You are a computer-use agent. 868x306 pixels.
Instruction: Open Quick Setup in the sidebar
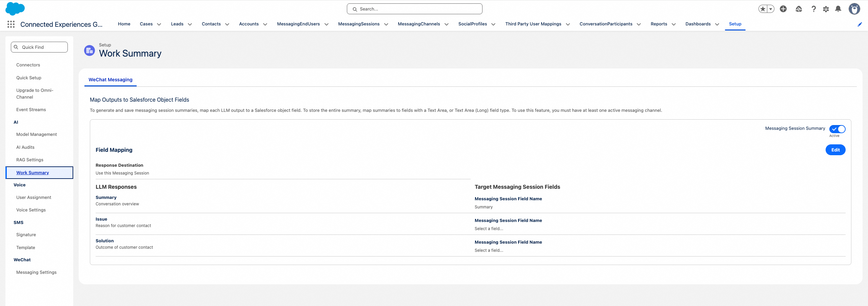[x=29, y=78]
